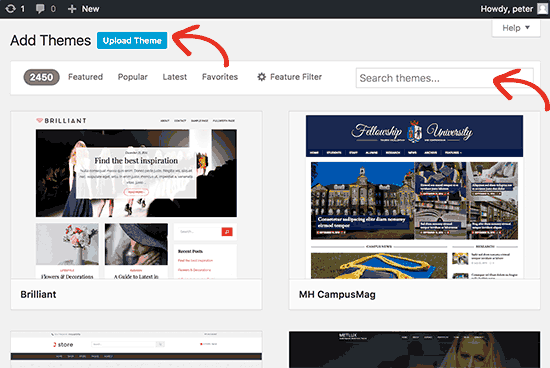Screen dimensions: 550x368
Task: Open the peter user avatar
Action: 543,8
